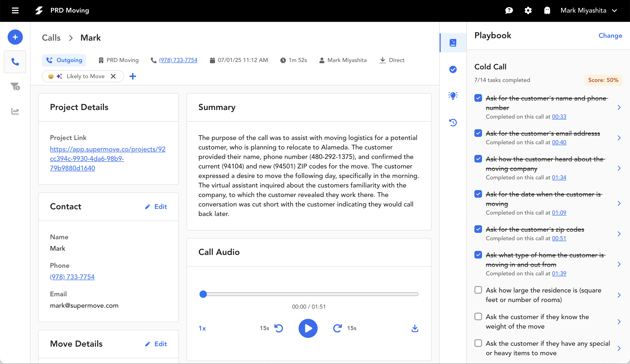This screenshot has height=364, width=630.
Task: Click the audio progress slider handle
Action: coord(203,294)
